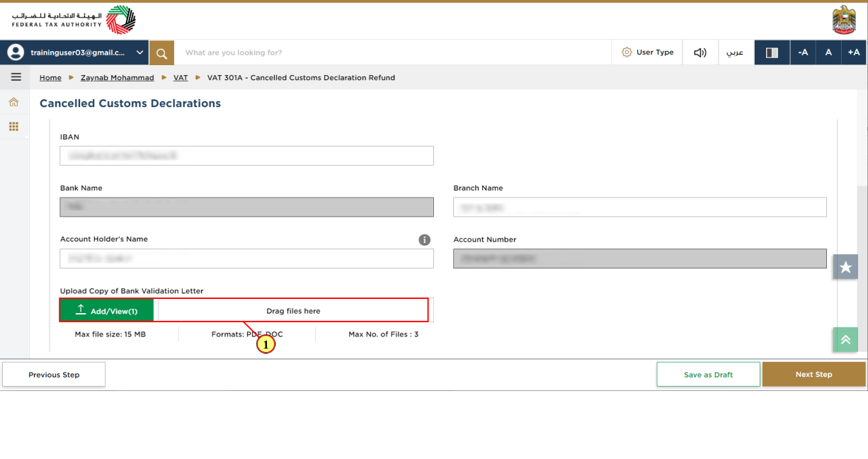
Task: Focus the 'What are you looking for?' search box
Action: [392, 52]
